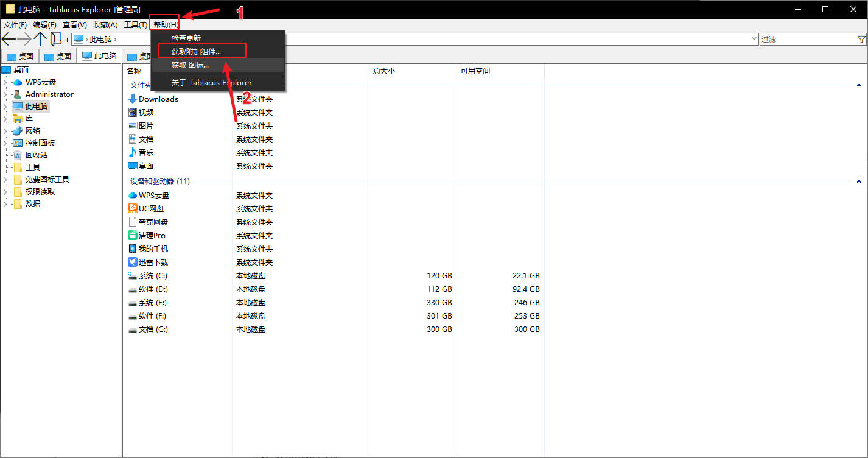868x458 pixels.
Task: Click the 网络 icon in the tree
Action: 18,130
